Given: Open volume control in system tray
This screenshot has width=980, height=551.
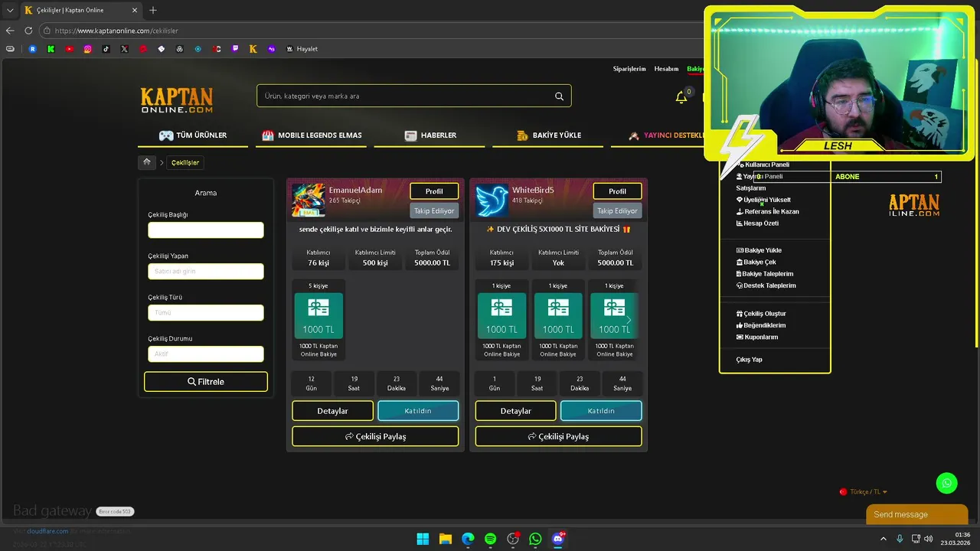Looking at the screenshot, I should pos(929,539).
